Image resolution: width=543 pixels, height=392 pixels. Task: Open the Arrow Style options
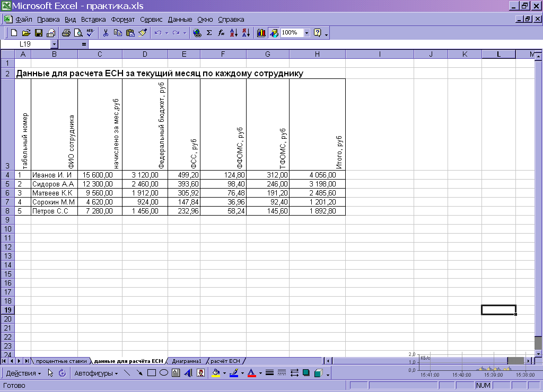pyautogui.click(x=294, y=373)
